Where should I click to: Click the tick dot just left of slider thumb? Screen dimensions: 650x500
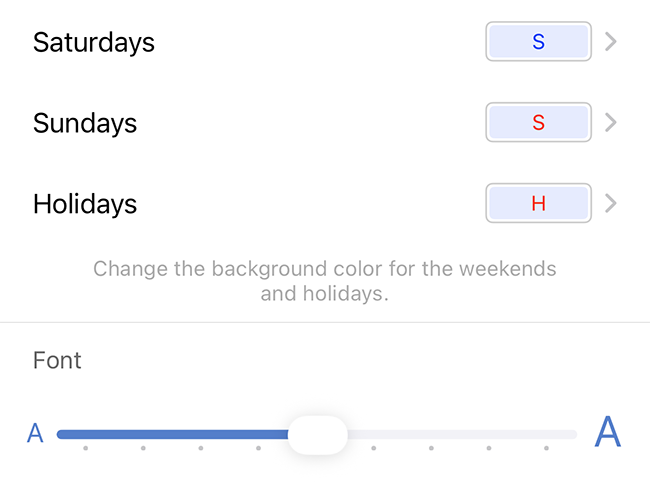point(258,448)
